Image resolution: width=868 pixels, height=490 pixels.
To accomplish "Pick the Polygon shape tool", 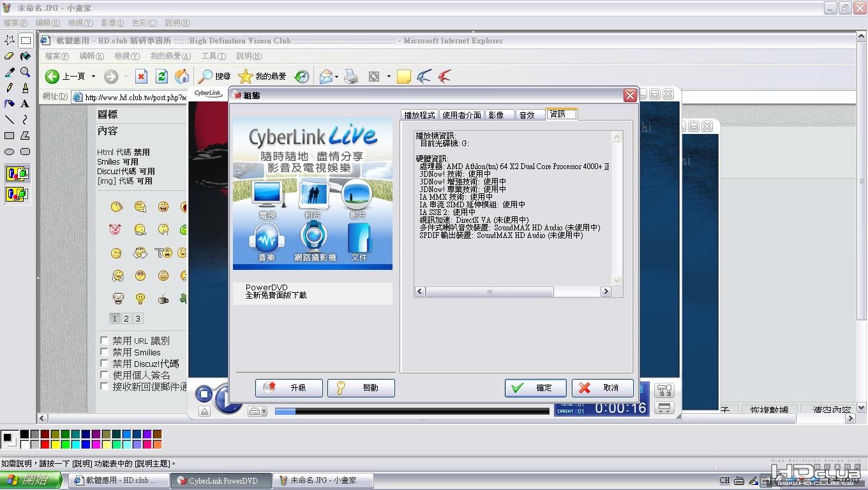I will click(x=26, y=135).
